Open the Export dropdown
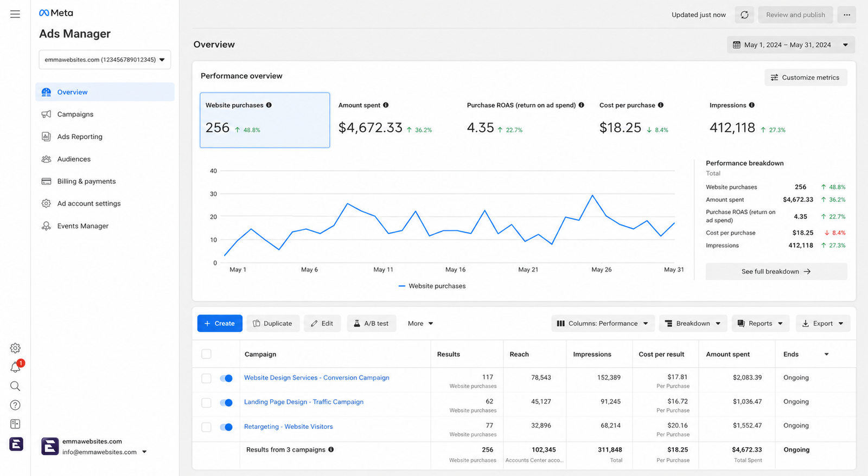The image size is (868, 476). [823, 324]
